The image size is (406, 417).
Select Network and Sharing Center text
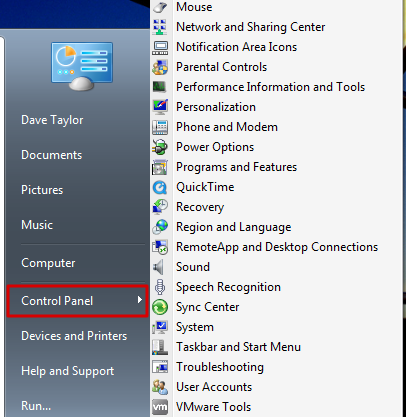[251, 27]
